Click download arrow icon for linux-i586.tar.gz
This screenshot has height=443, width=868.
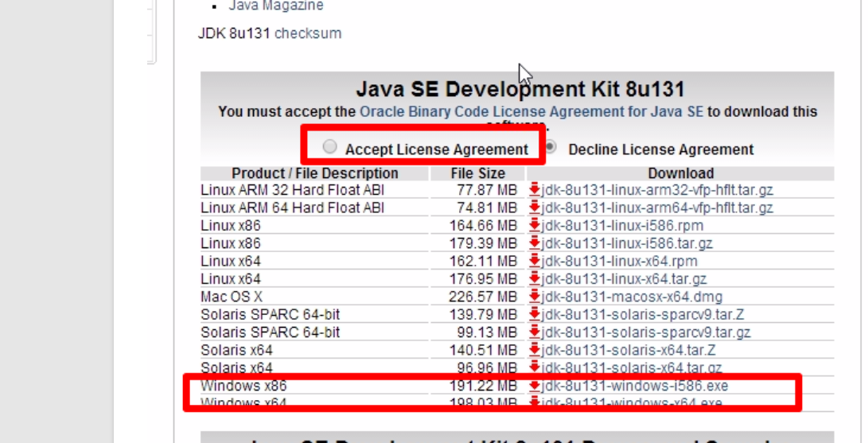pos(534,243)
